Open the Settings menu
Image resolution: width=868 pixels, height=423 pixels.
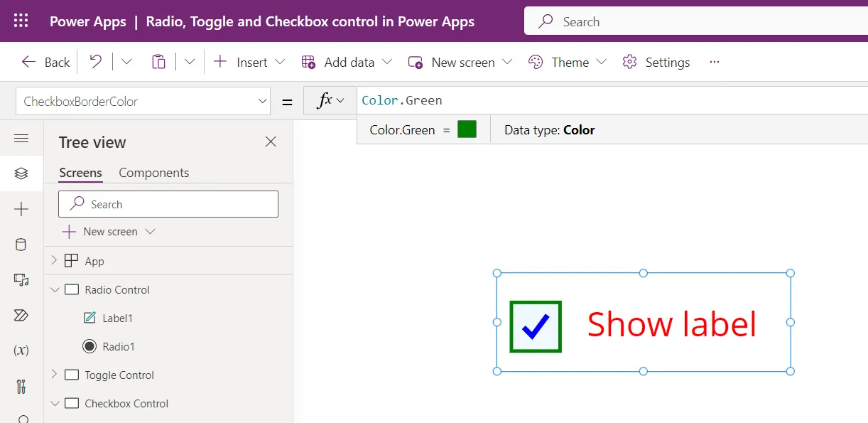pos(656,62)
